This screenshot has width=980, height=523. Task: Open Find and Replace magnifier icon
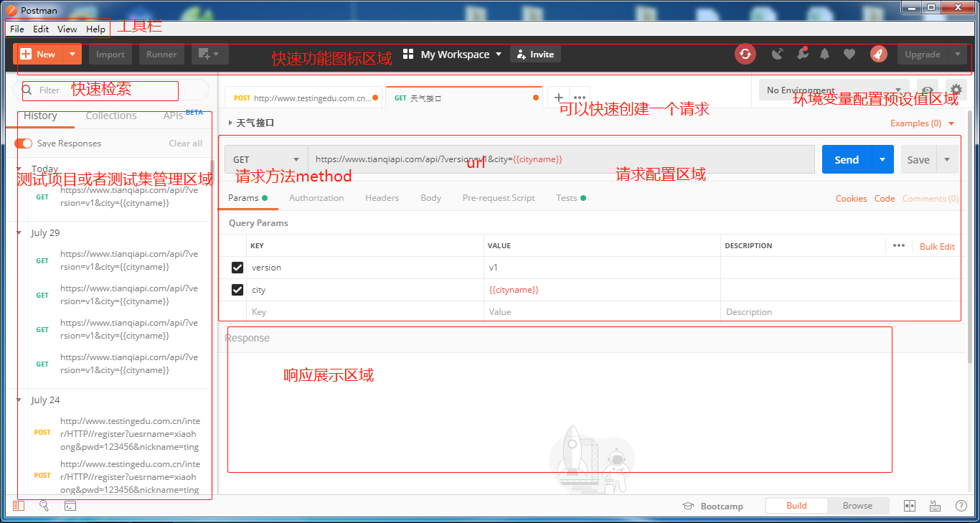pos(44,506)
